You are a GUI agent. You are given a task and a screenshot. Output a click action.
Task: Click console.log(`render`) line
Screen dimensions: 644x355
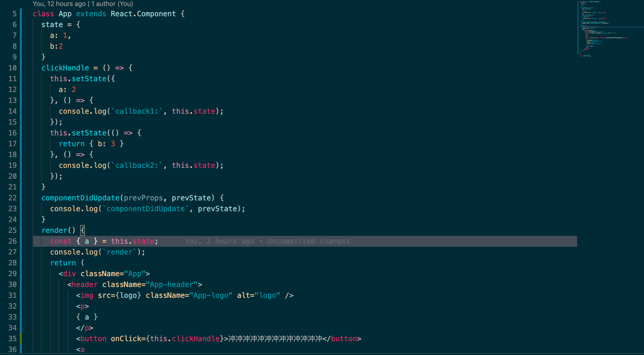click(98, 252)
